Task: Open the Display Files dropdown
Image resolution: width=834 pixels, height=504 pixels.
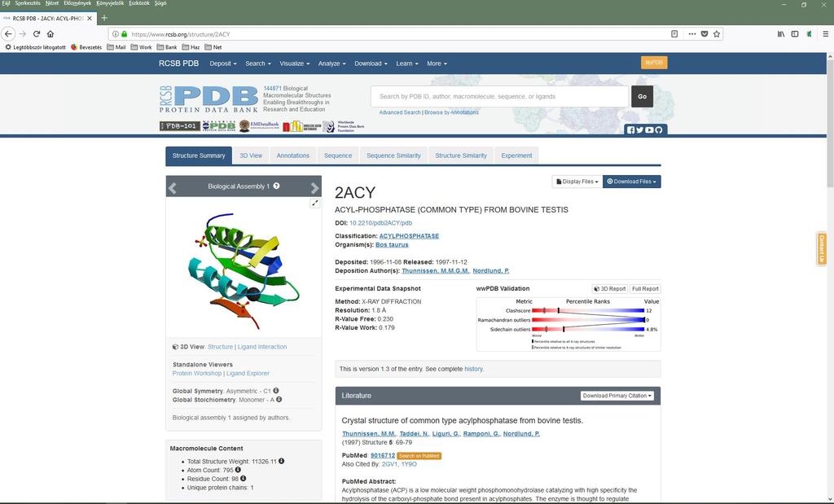Action: coord(577,182)
